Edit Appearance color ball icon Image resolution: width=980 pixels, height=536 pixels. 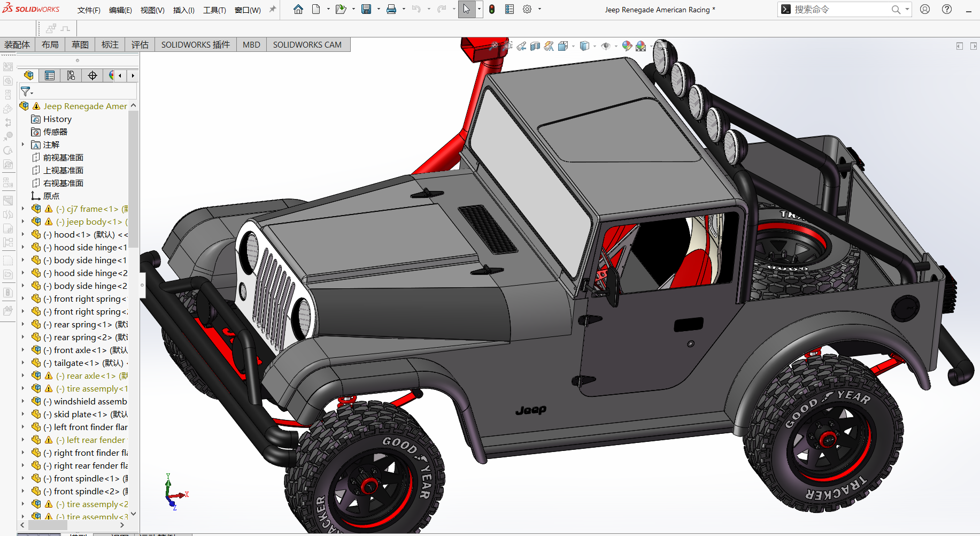pos(627,46)
